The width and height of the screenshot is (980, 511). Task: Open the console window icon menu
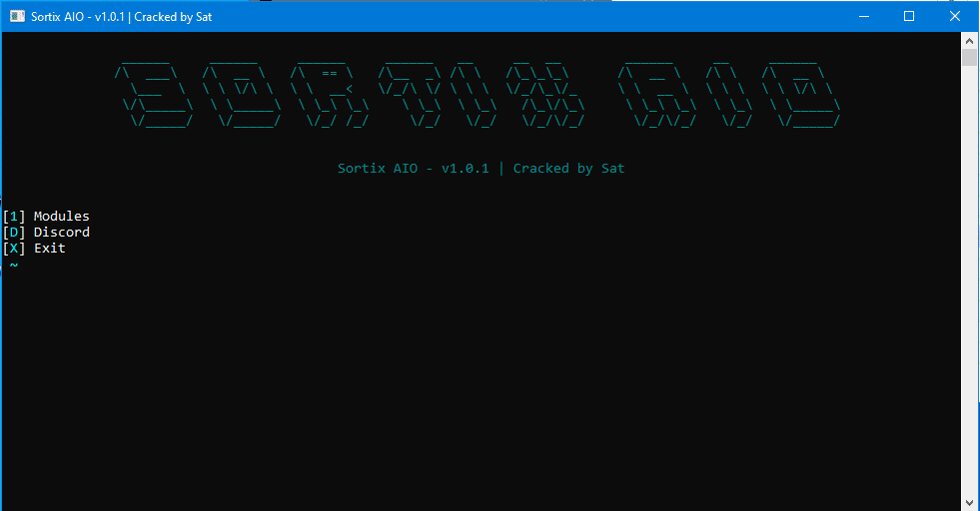coord(18,16)
